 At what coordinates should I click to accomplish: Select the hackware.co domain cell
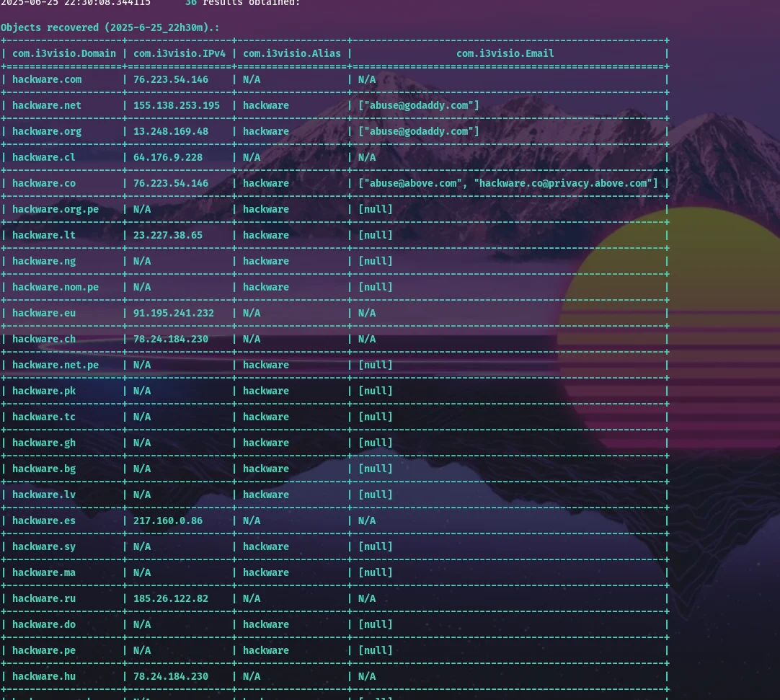pos(44,183)
